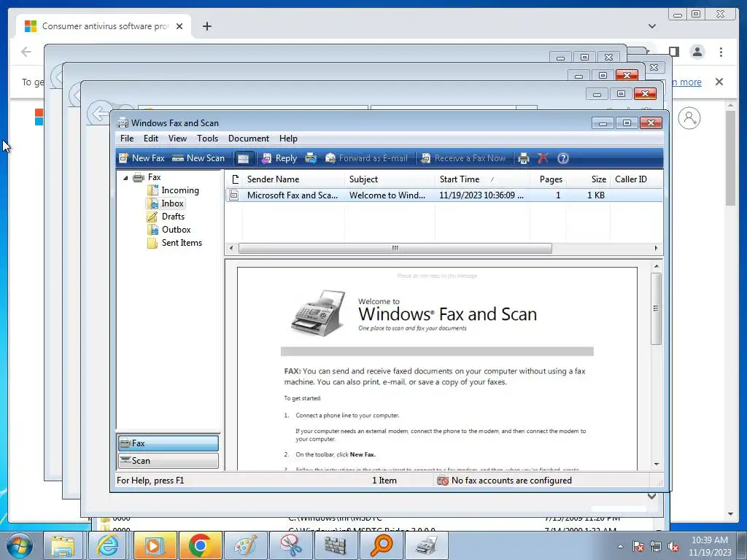Click the 11/19/2023 10:36:09 start time cell
Screen dimensions: 747x560
click(x=481, y=195)
